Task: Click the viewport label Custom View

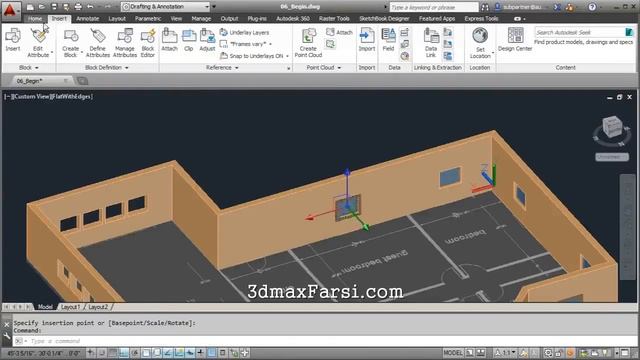Action: click(x=30, y=96)
